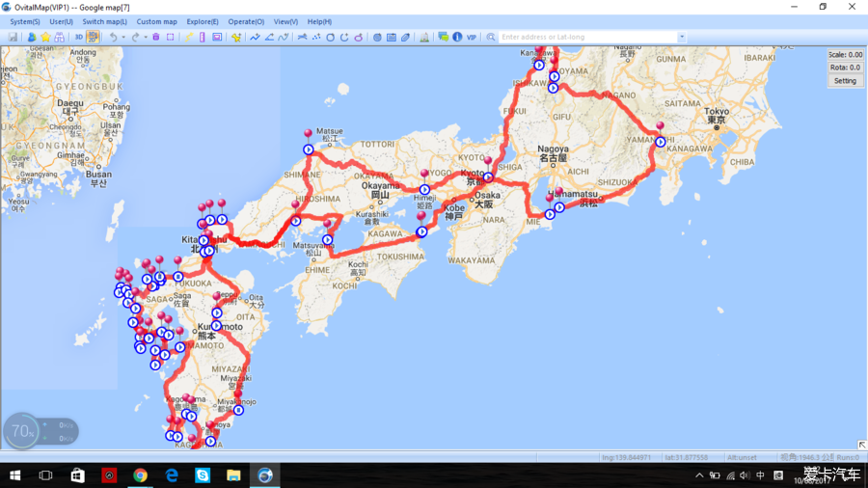Open File Explorer from the taskbar

point(233,475)
